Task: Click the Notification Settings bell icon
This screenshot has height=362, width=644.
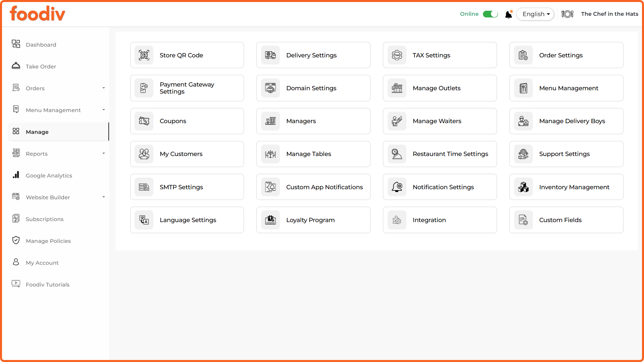Action: pos(397,187)
